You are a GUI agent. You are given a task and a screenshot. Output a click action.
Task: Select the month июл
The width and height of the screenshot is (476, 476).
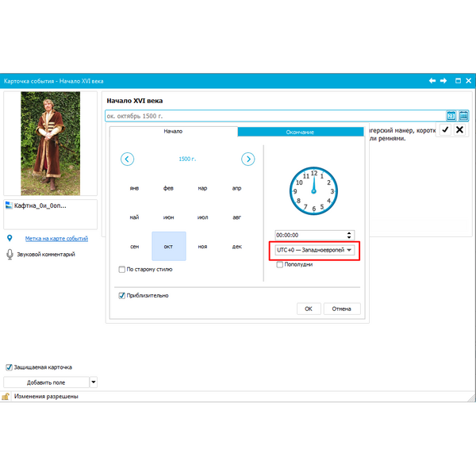click(x=202, y=217)
